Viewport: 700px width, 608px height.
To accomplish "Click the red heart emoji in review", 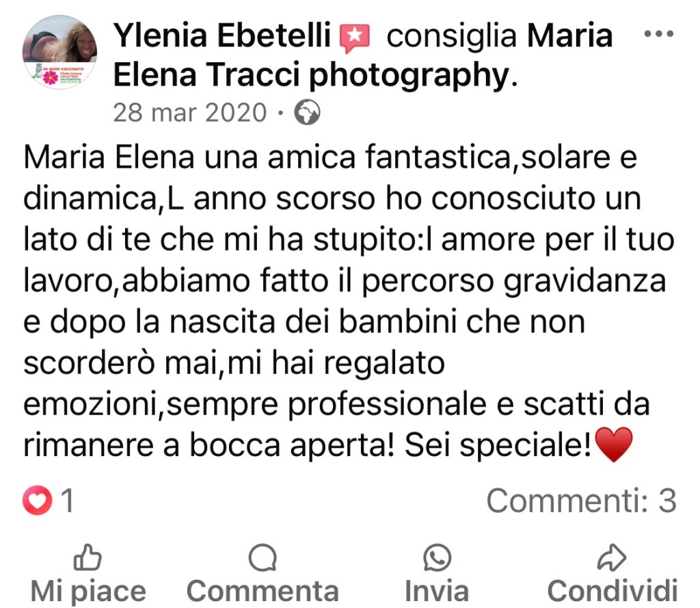I will pos(615,444).
